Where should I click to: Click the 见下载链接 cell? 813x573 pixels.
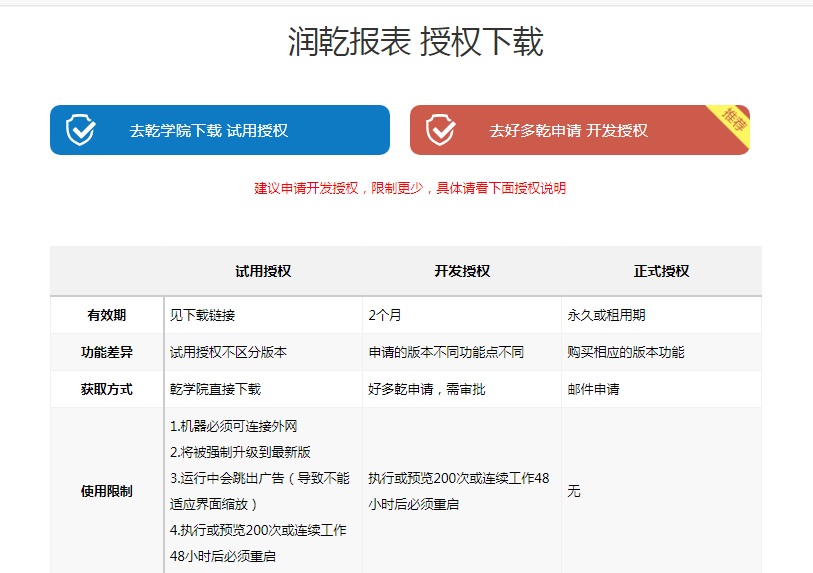tap(203, 315)
